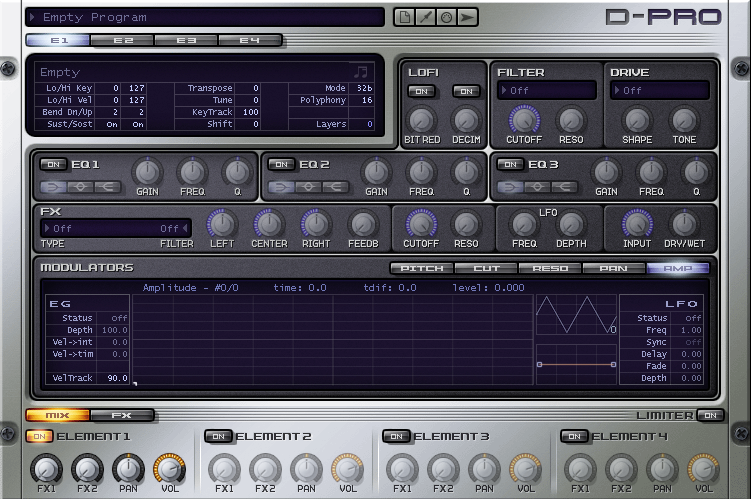Switch to the FX bottom tab
This screenshot has width=751, height=499.
(x=122, y=415)
